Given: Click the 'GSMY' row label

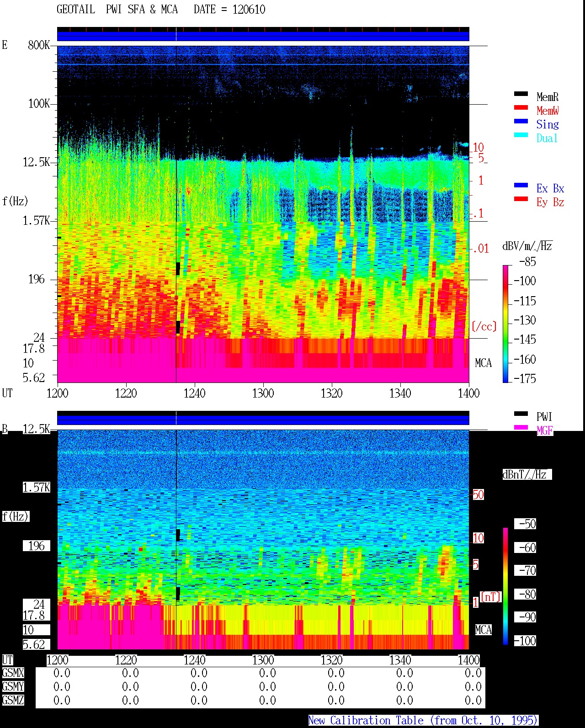Looking at the screenshot, I should [x=13, y=687].
